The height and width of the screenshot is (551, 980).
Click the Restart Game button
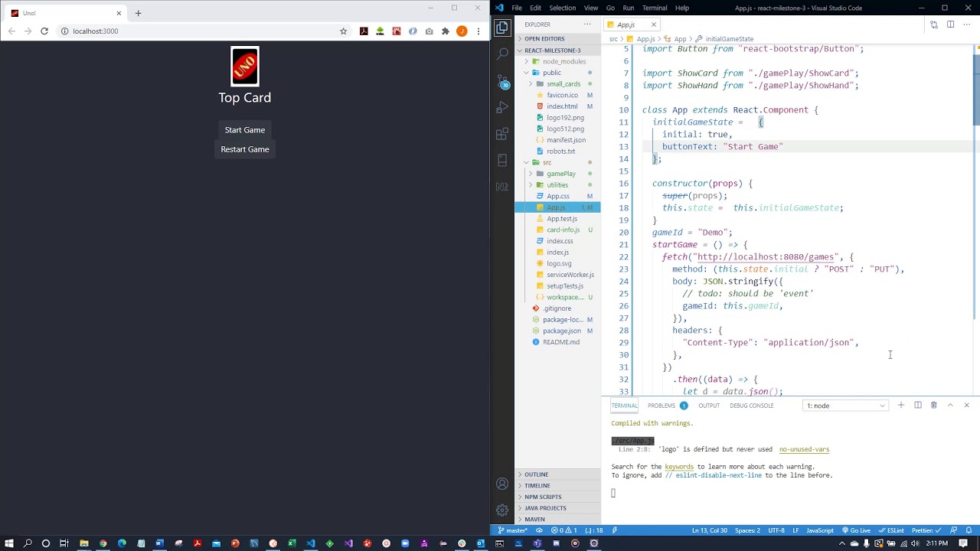tap(245, 149)
